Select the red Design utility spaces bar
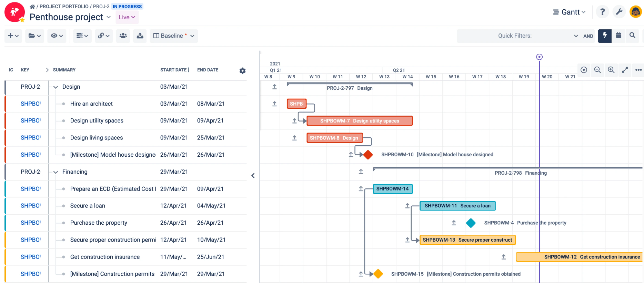644x283 pixels. coord(360,121)
